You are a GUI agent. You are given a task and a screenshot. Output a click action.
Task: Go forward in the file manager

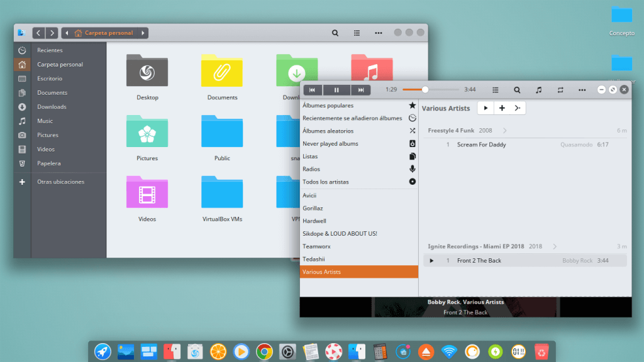coord(52,33)
